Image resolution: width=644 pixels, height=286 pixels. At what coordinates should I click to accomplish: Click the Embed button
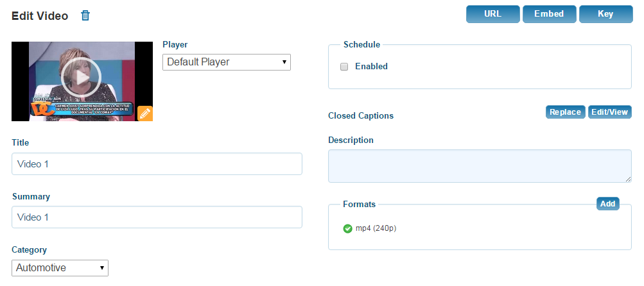[x=549, y=14]
